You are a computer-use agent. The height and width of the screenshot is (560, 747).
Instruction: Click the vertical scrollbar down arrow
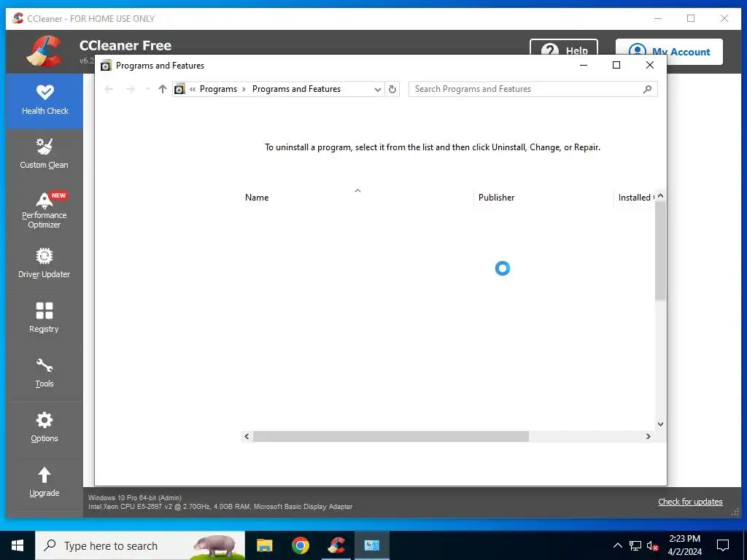click(x=660, y=424)
